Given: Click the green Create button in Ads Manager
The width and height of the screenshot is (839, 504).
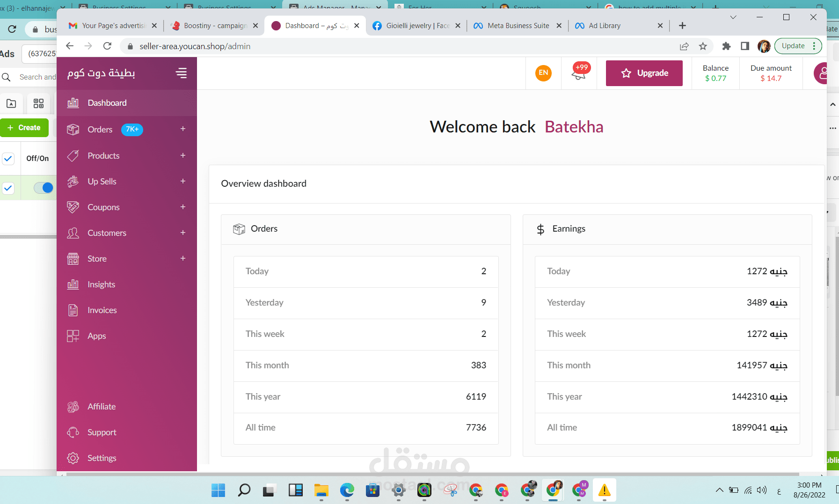Looking at the screenshot, I should click(x=24, y=128).
